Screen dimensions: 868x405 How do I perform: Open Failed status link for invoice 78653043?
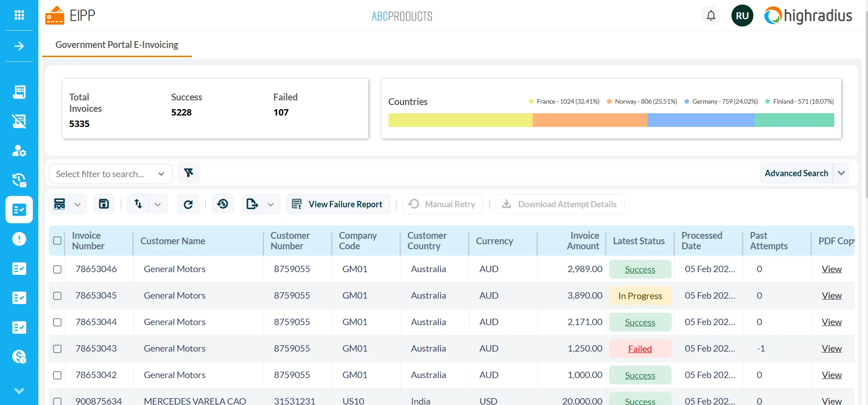tap(640, 349)
